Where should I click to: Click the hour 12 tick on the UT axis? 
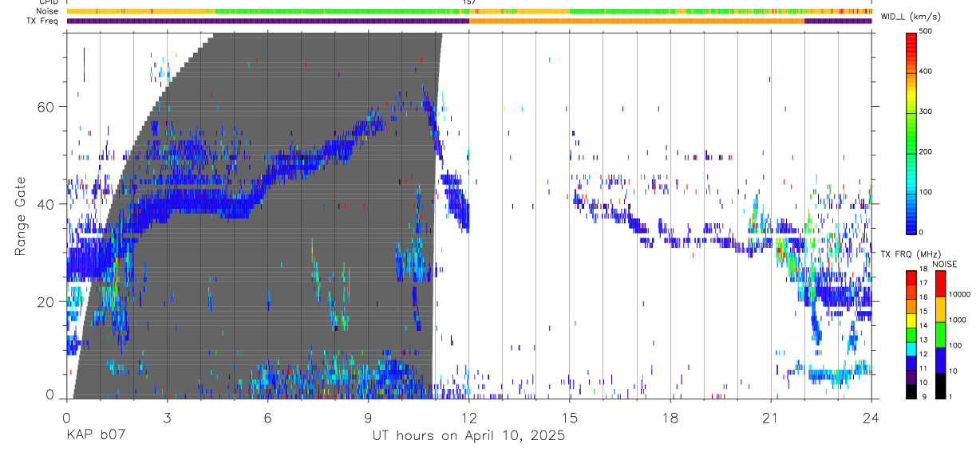click(x=469, y=417)
